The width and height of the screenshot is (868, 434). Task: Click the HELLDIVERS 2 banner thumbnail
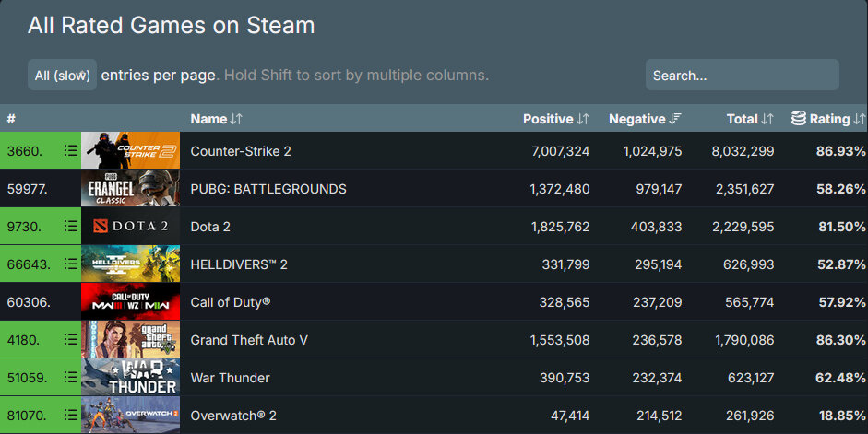[x=131, y=264]
